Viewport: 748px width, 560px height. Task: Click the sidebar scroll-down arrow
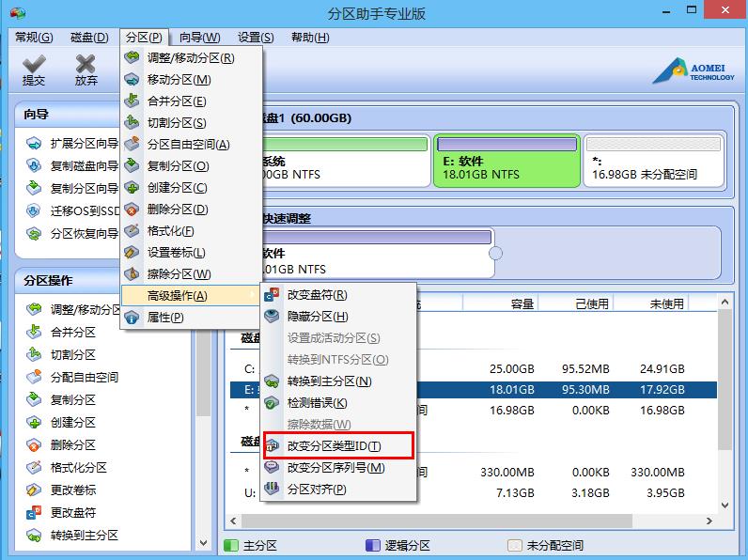coord(203,543)
